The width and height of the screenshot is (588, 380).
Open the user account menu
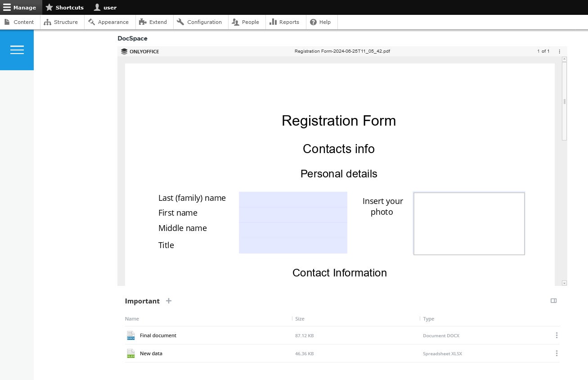click(105, 7)
